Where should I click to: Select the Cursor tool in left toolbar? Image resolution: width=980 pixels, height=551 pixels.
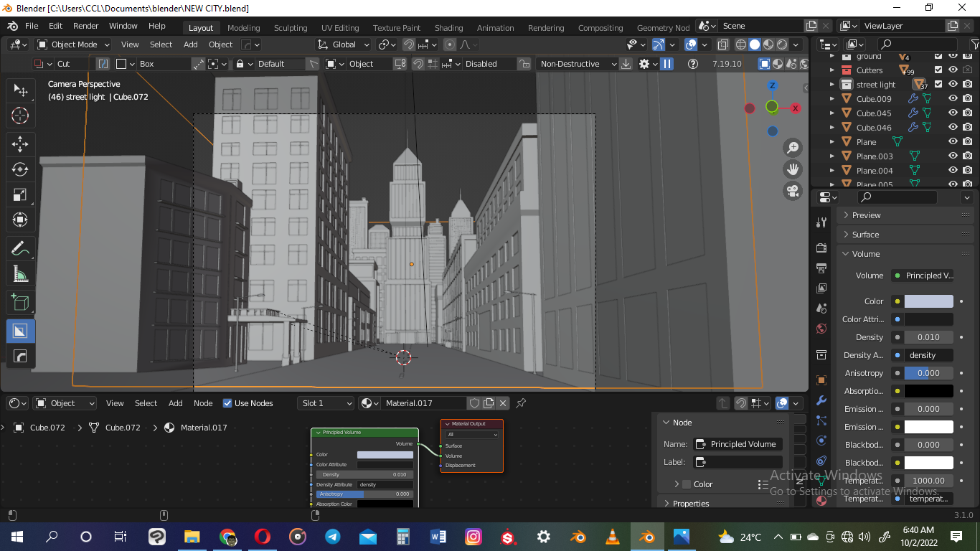tap(20, 116)
